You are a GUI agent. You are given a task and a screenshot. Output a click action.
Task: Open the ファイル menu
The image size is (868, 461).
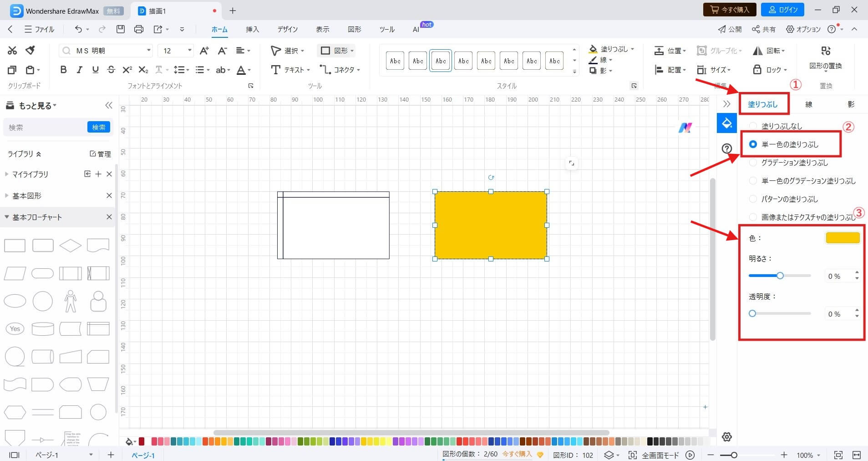click(x=39, y=29)
